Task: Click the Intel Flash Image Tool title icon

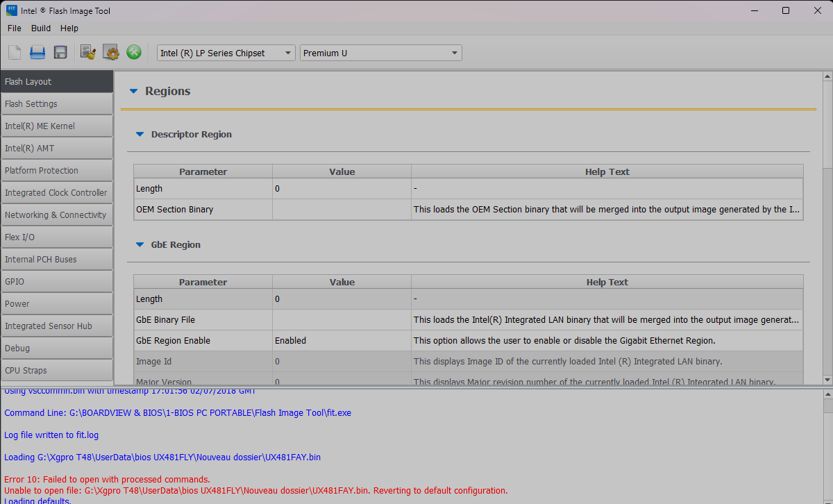Action: tap(12, 10)
